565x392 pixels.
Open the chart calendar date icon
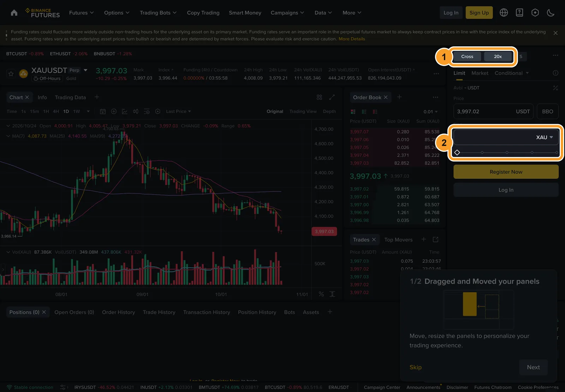(x=103, y=111)
